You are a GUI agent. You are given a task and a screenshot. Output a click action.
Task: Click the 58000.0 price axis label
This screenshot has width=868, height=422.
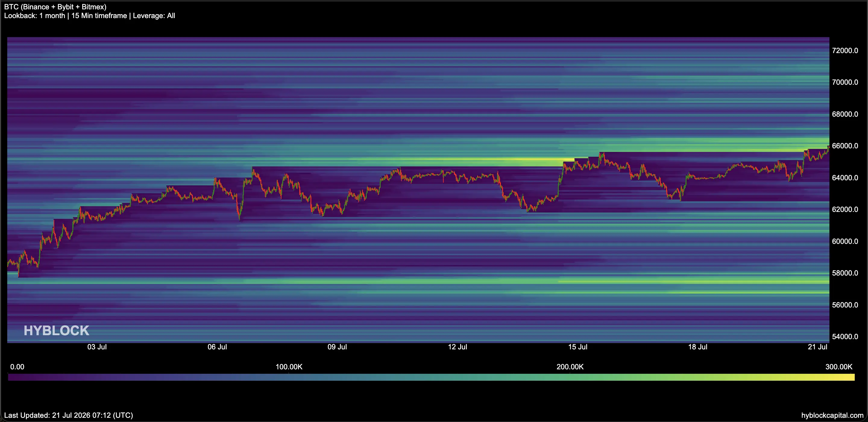click(x=845, y=273)
